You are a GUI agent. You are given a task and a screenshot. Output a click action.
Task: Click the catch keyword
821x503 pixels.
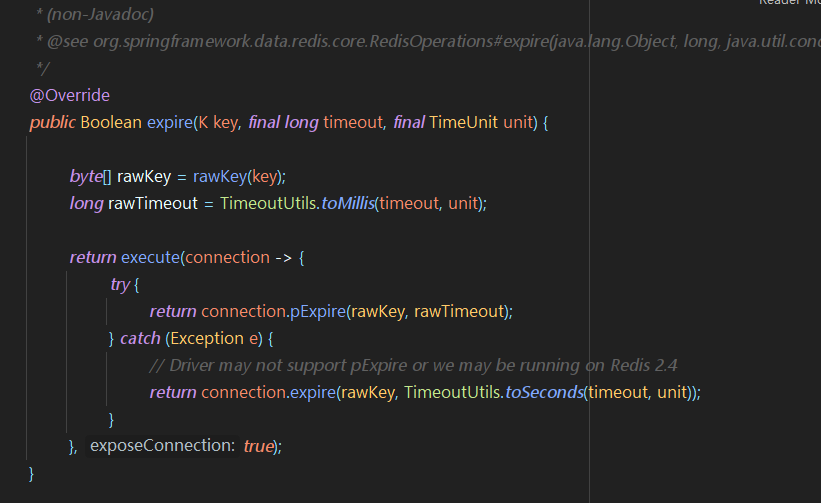140,339
